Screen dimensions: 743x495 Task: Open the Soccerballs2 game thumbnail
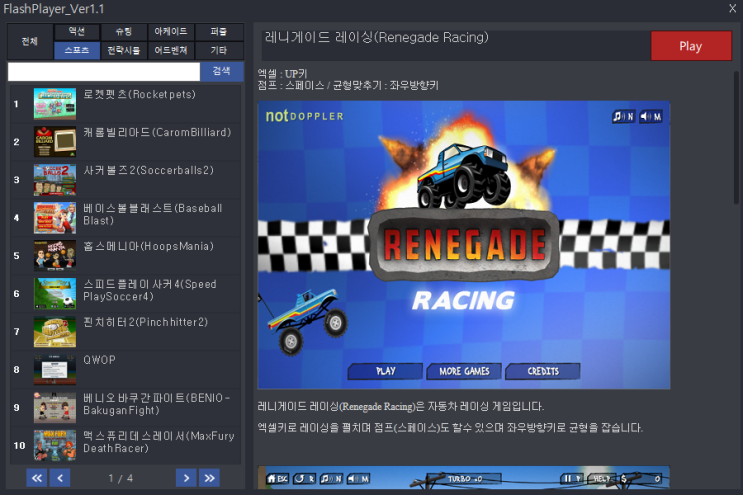[x=55, y=180]
